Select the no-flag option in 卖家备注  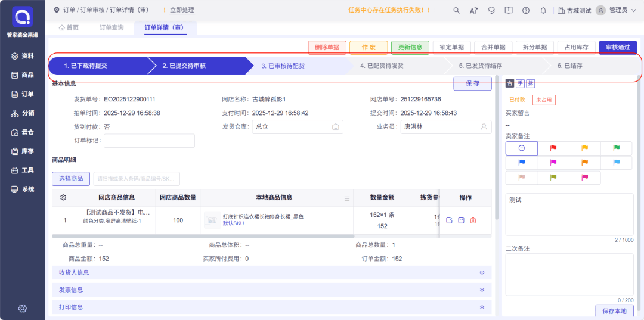pos(521,148)
